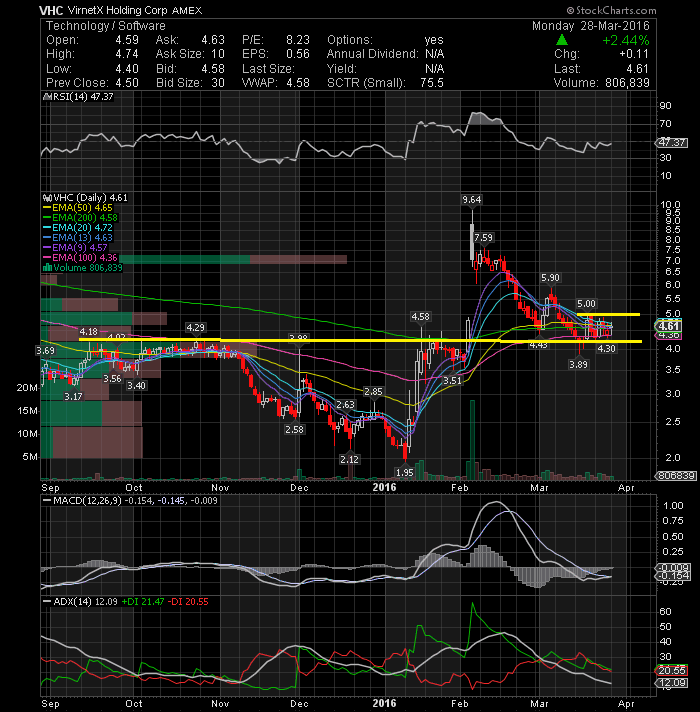Click the EPS value 0.56
Viewport: 700px width, 712px height.
point(298,54)
